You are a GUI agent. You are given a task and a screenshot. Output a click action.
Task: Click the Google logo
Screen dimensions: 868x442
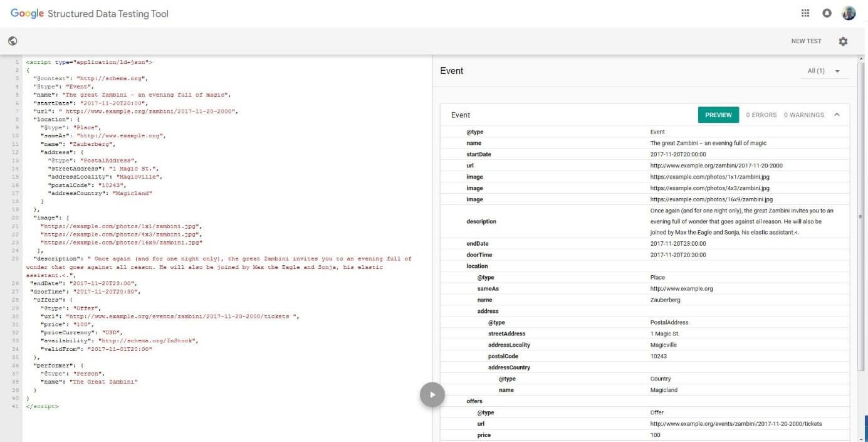pyautogui.click(x=27, y=13)
